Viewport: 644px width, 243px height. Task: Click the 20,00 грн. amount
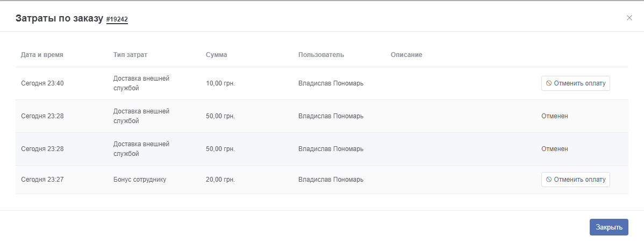pyautogui.click(x=220, y=180)
